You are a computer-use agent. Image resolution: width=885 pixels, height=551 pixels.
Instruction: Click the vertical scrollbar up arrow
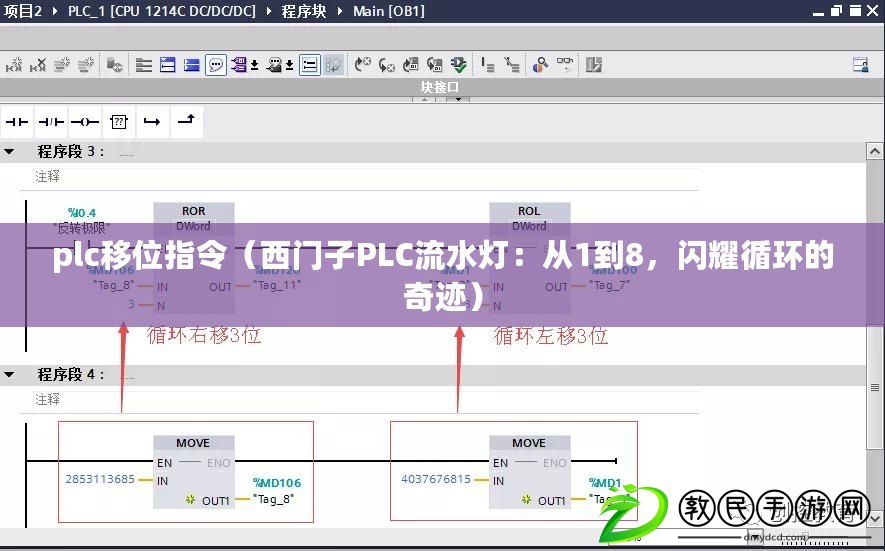(874, 151)
